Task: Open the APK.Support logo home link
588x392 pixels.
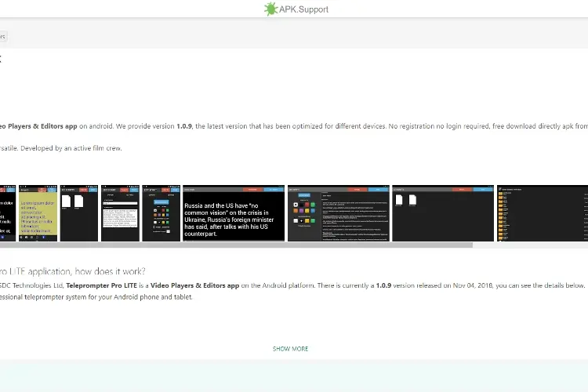Action: tap(296, 9)
